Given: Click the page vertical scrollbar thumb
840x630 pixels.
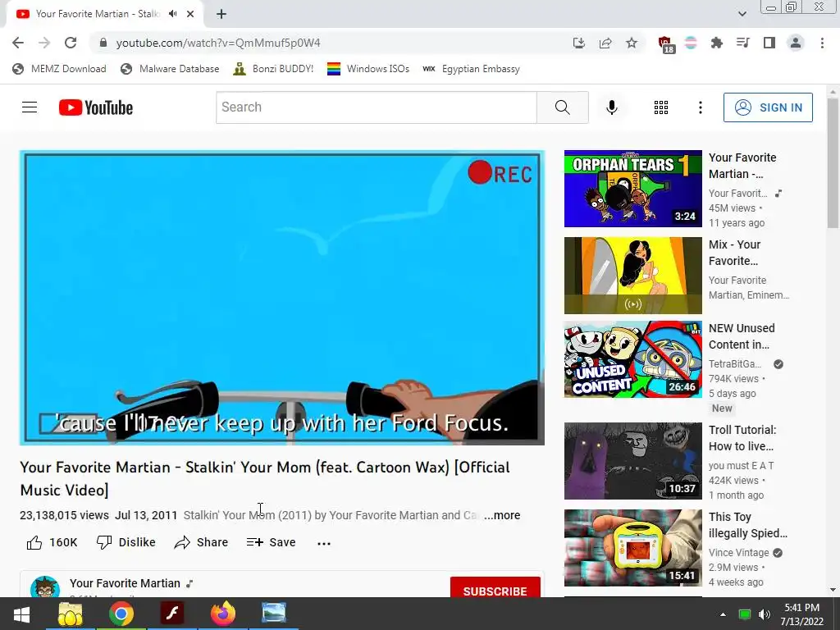Looking at the screenshot, I should pyautogui.click(x=833, y=163).
